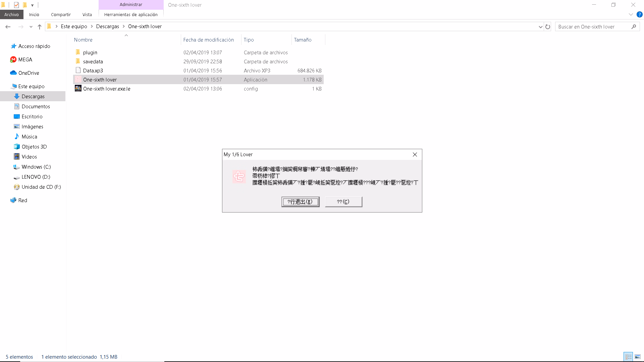This screenshot has height=362, width=644.
Task: Refresh the current folder view
Action: 548,27
